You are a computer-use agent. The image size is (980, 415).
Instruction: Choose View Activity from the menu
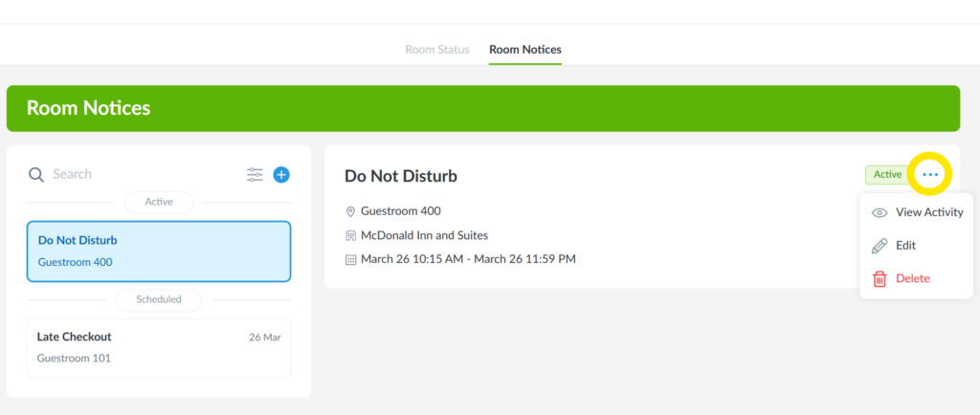click(x=928, y=212)
